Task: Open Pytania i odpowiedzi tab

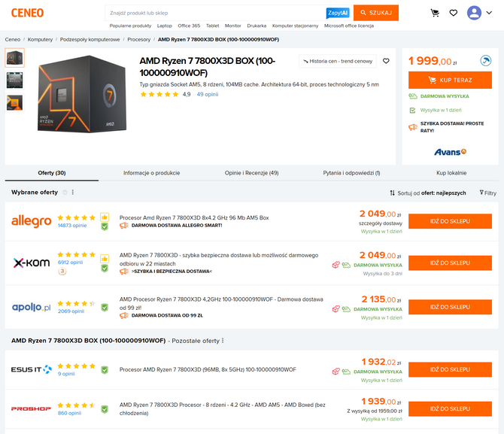Action: point(351,173)
